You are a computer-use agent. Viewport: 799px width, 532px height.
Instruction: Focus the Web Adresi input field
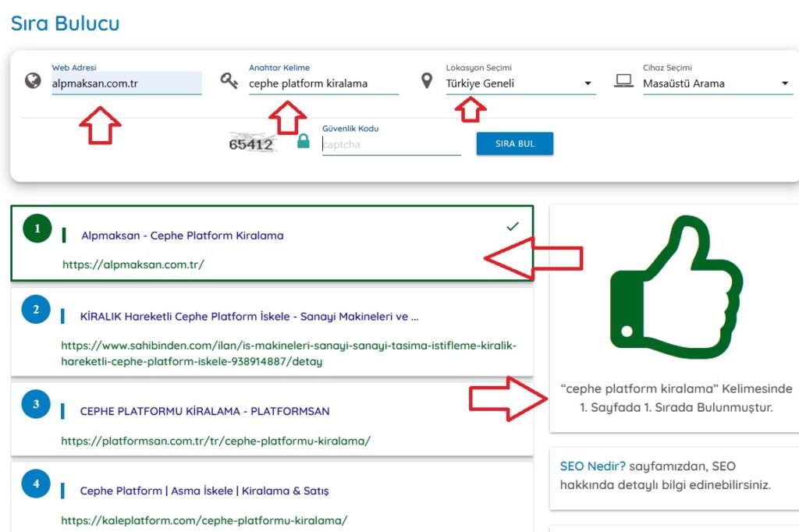click(126, 83)
